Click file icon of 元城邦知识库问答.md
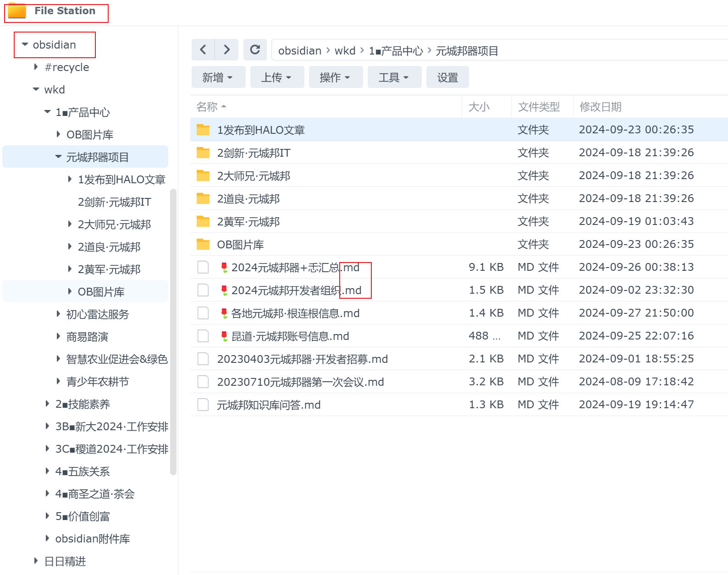Image resolution: width=728 pixels, height=575 pixels. point(203,405)
